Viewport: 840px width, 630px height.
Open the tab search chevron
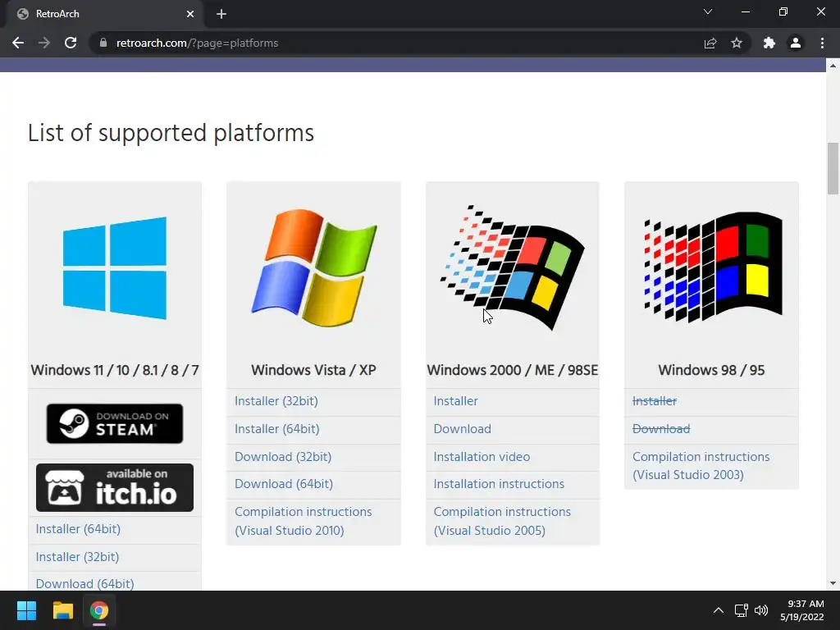pyautogui.click(x=708, y=11)
